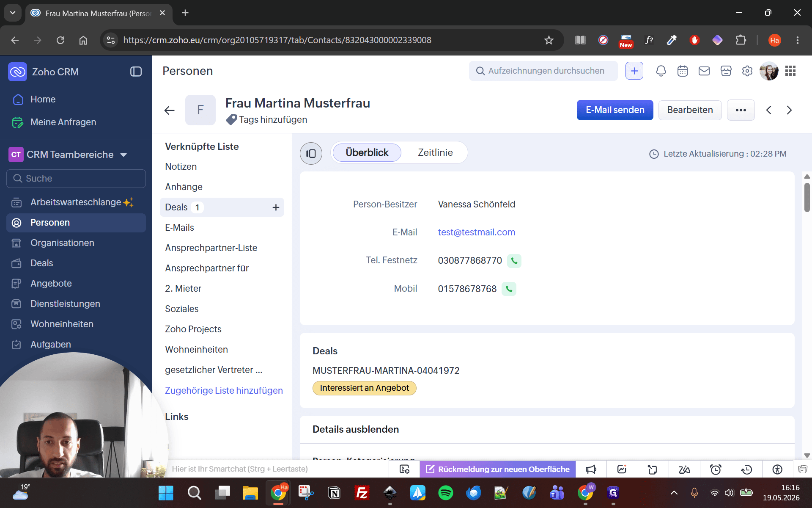Viewport: 812px width, 508px height.
Task: Click the sidebar Suche field
Action: tap(76, 179)
